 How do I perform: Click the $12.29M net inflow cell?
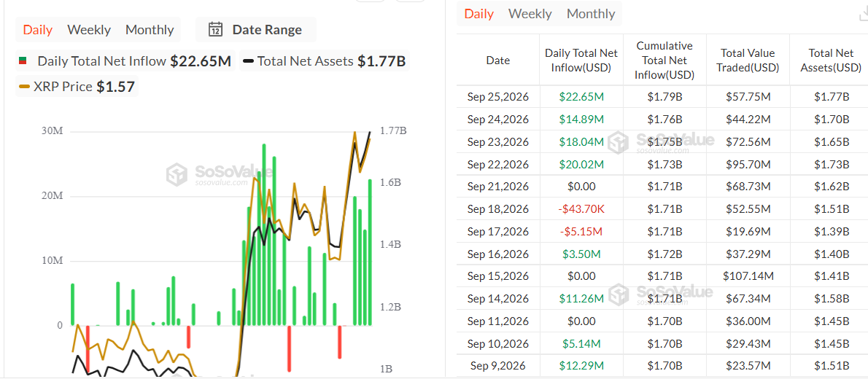581,366
